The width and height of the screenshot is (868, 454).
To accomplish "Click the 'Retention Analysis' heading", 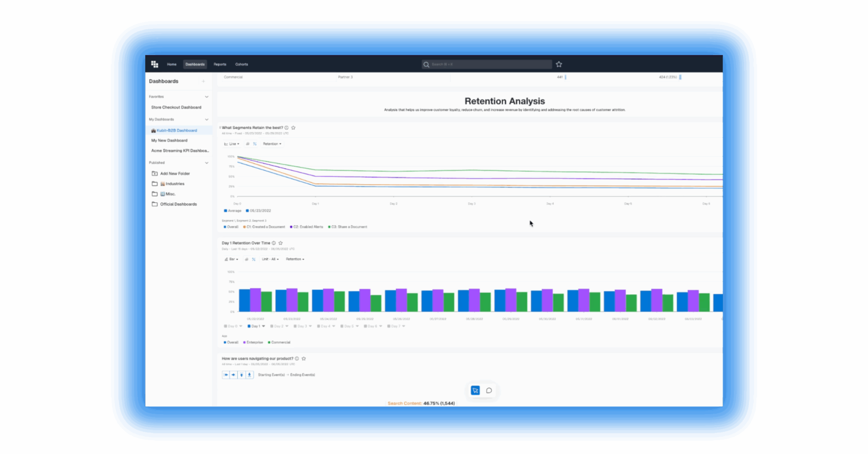I will tap(505, 101).
